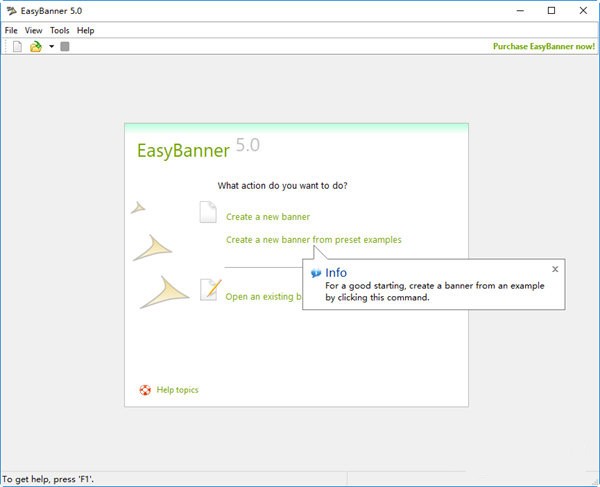
Task: Close the Info tooltip balloon
Action: [555, 269]
